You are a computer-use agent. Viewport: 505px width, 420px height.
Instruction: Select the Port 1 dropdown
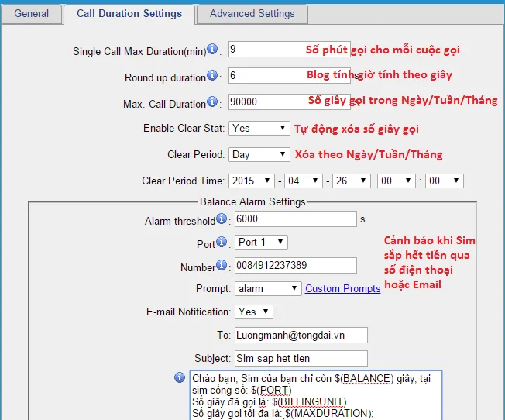[260, 243]
